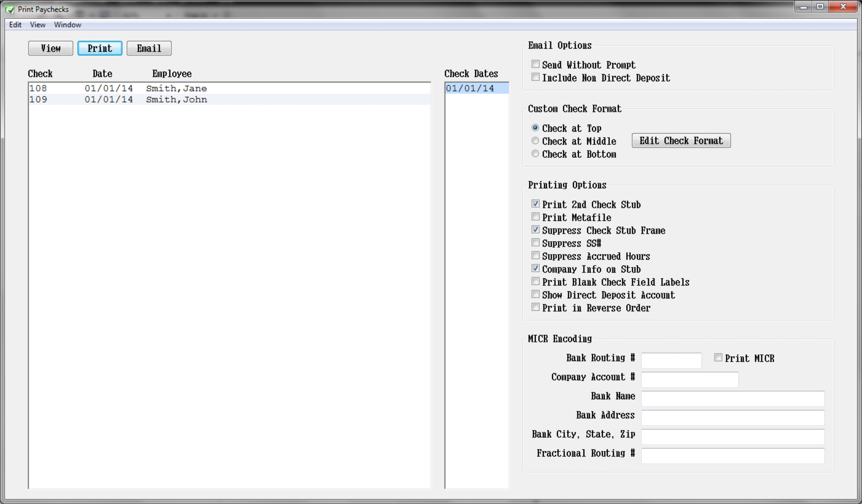The height and width of the screenshot is (504, 862).
Task: Check the Print MICR box
Action: (x=718, y=358)
